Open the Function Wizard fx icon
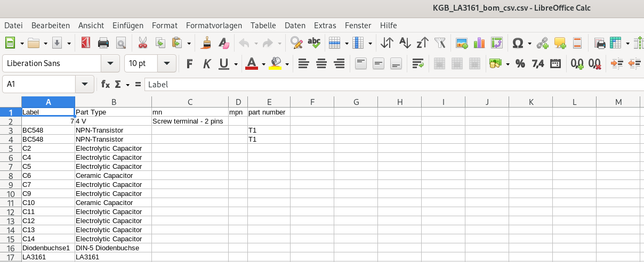The height and width of the screenshot is (262, 644). coord(106,84)
